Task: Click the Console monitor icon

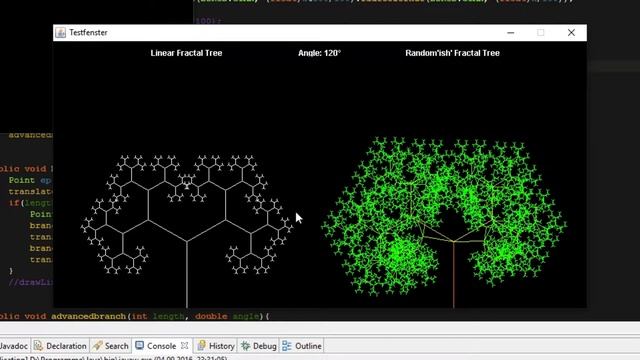Action: [140, 345]
